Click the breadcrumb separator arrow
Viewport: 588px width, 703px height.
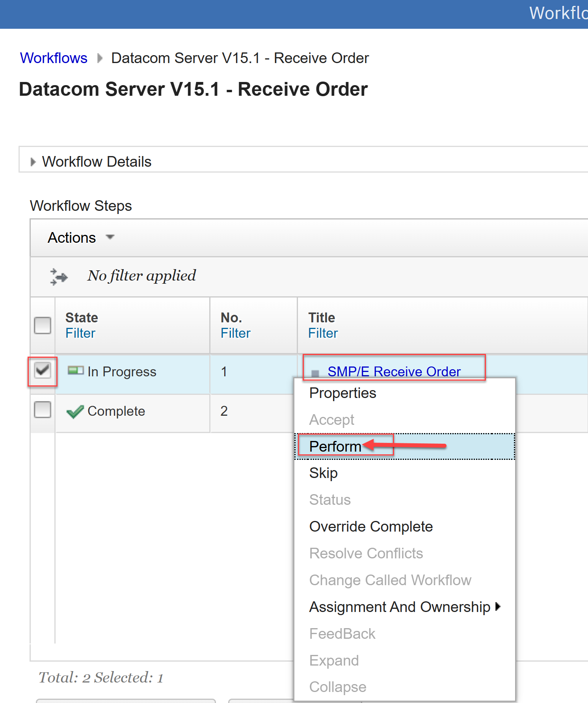coord(100,58)
